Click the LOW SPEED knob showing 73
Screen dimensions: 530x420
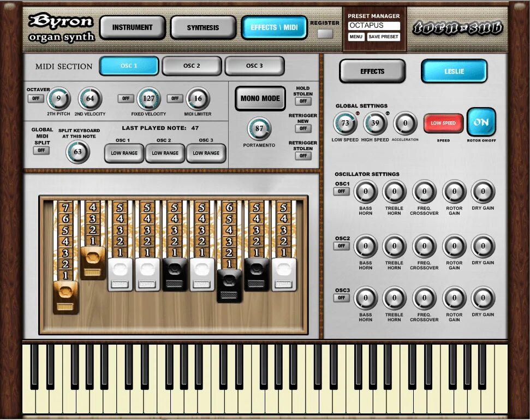click(345, 123)
